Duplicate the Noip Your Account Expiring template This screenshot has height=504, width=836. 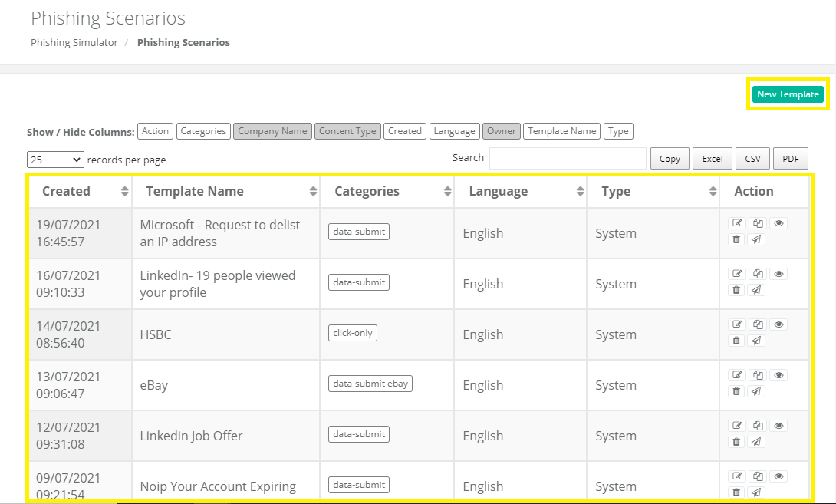tap(758, 477)
